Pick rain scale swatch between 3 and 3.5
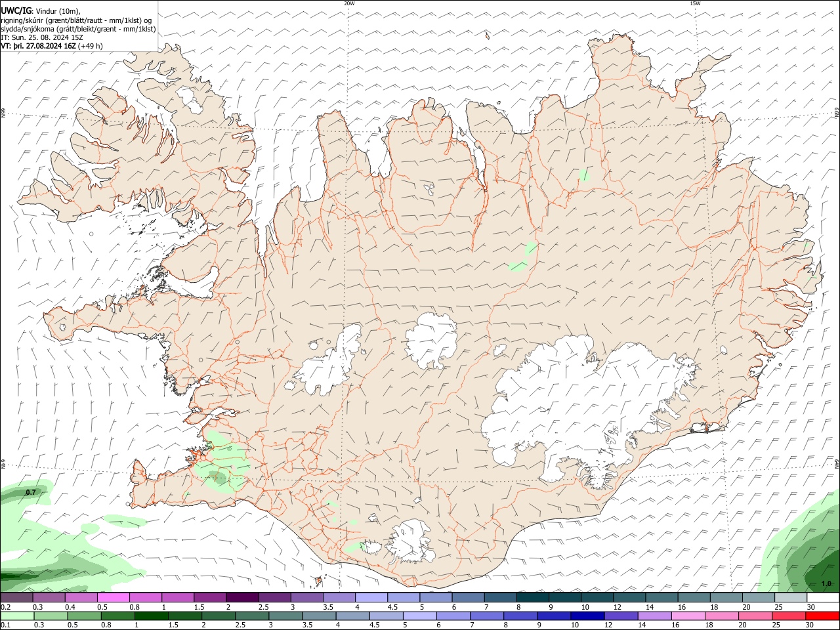This screenshot has height=630, width=840. 285,616
